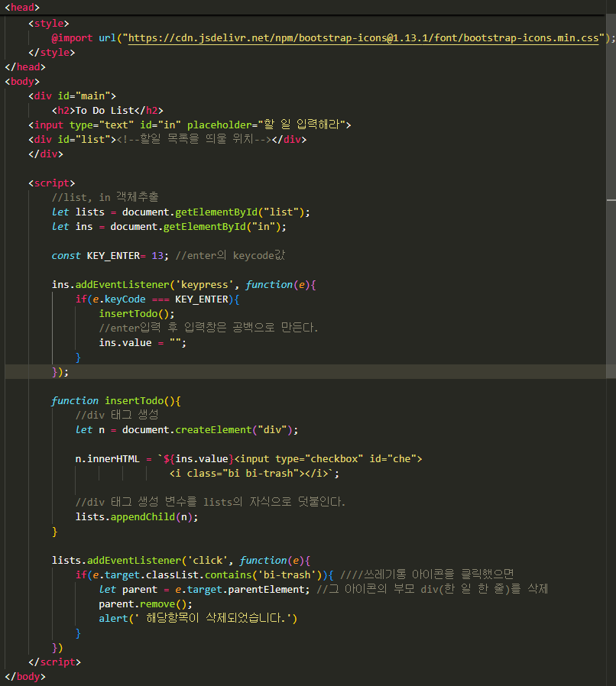Click the @import keyword
Viewport: 616px width, 686px height.
point(73,38)
